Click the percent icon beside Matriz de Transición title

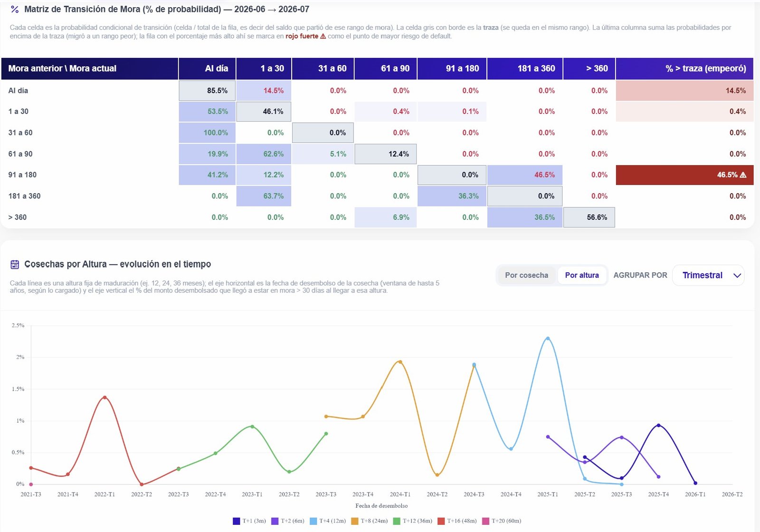tap(15, 9)
